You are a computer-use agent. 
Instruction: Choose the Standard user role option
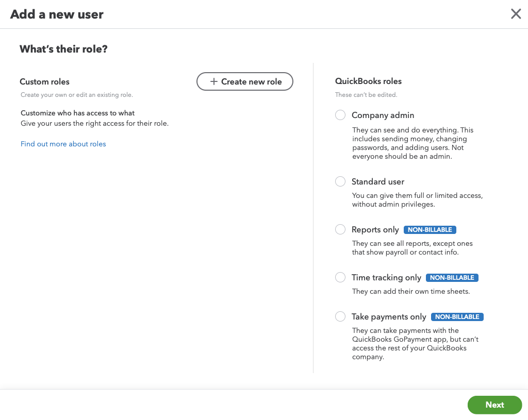point(340,181)
